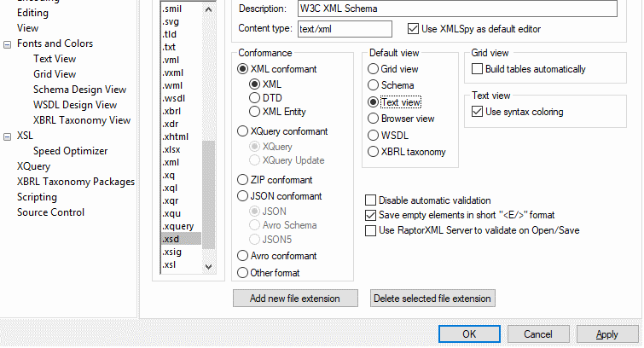Select the .xquery file extension
644x348 pixels.
(x=178, y=226)
